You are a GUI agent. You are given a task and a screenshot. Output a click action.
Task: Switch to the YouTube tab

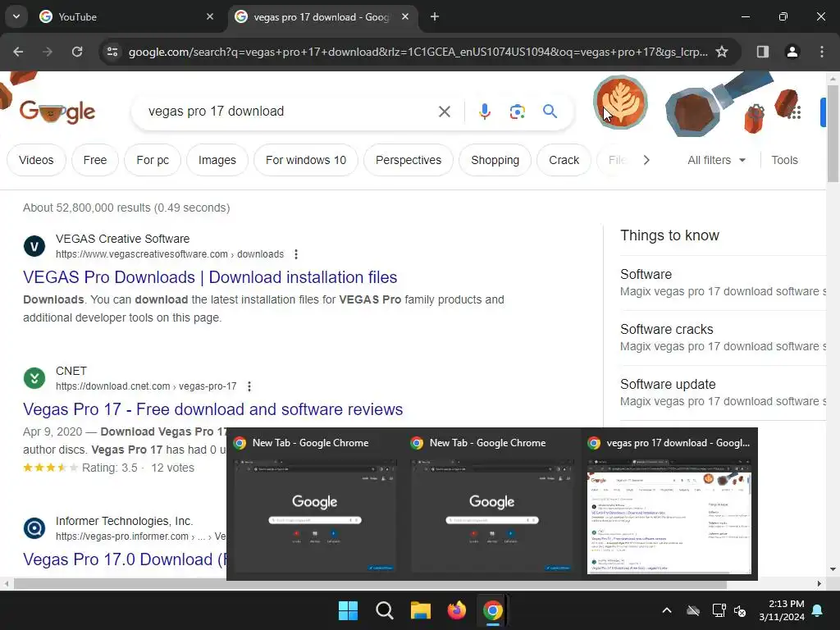(x=126, y=16)
